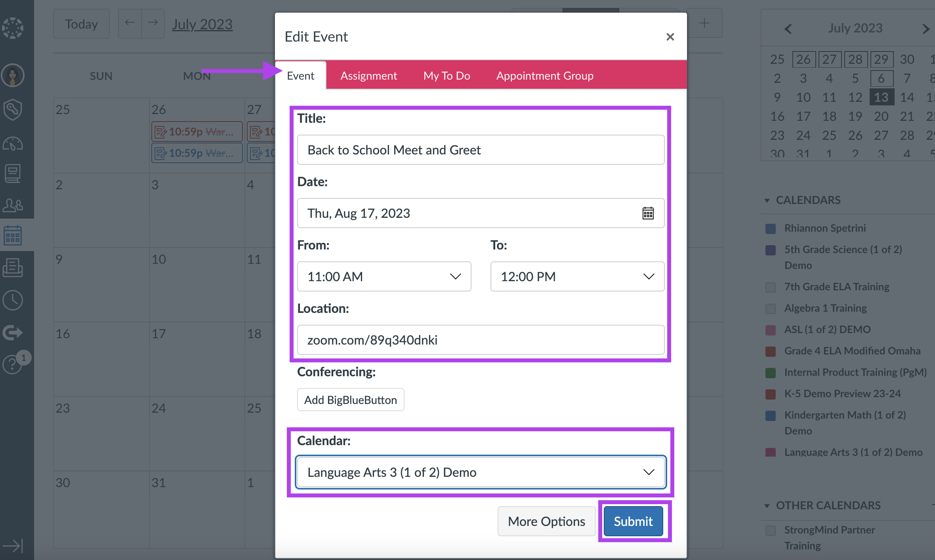Enable the 7th Grade ELA Training calendar
The height and width of the screenshot is (560, 935).
point(771,287)
